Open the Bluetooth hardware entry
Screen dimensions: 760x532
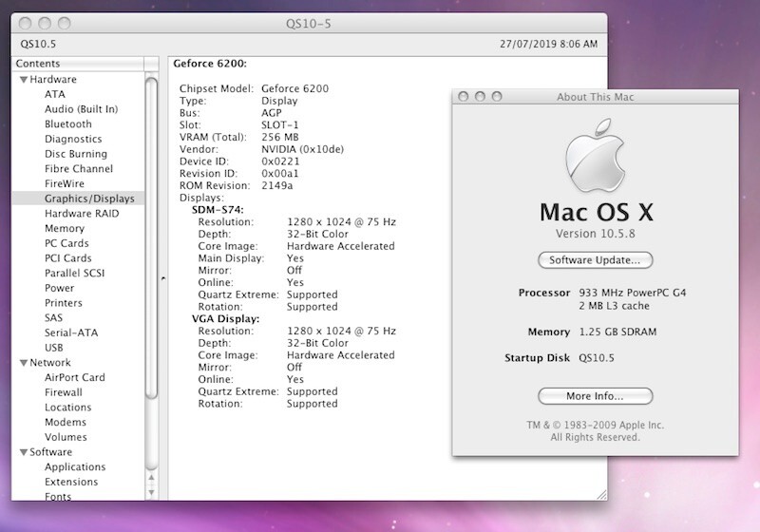pos(67,124)
